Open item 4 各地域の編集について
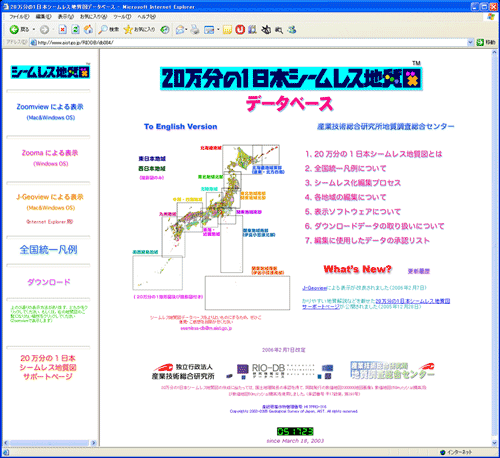Screen dimensions: 500x458 click(345, 197)
